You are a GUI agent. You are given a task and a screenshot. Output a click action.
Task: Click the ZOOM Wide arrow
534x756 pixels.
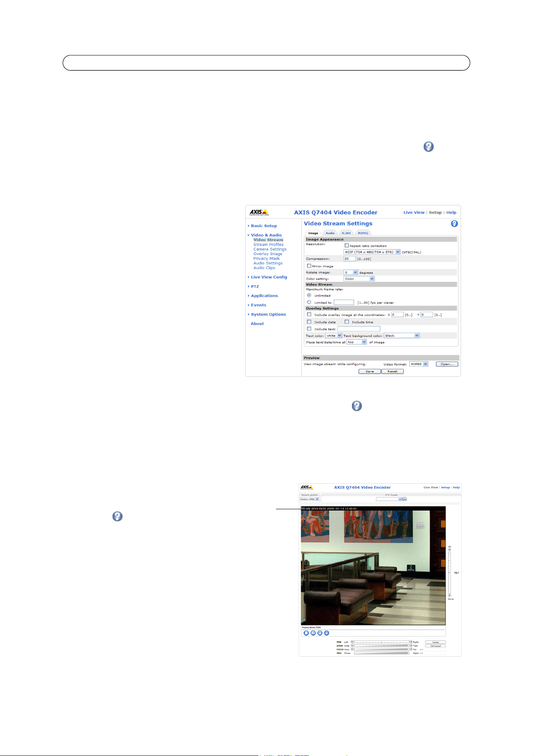point(352,645)
